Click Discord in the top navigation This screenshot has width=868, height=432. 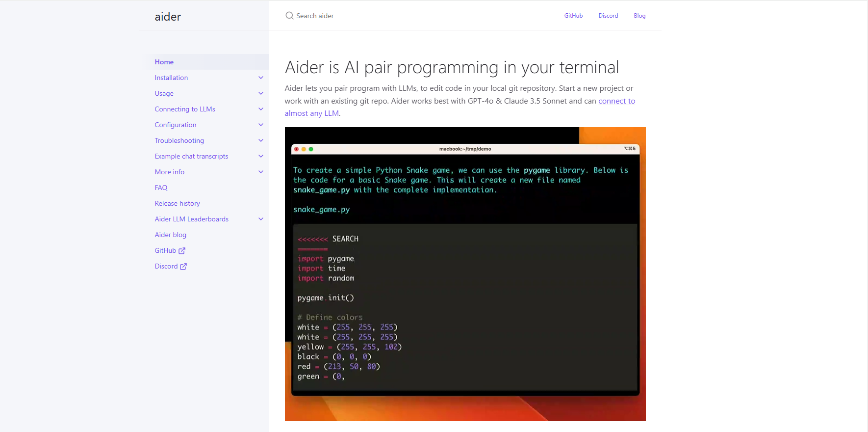coord(608,16)
